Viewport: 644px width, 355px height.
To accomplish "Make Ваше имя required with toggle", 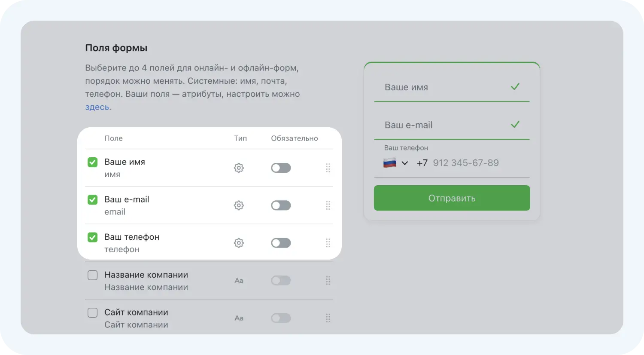I will [x=281, y=168].
